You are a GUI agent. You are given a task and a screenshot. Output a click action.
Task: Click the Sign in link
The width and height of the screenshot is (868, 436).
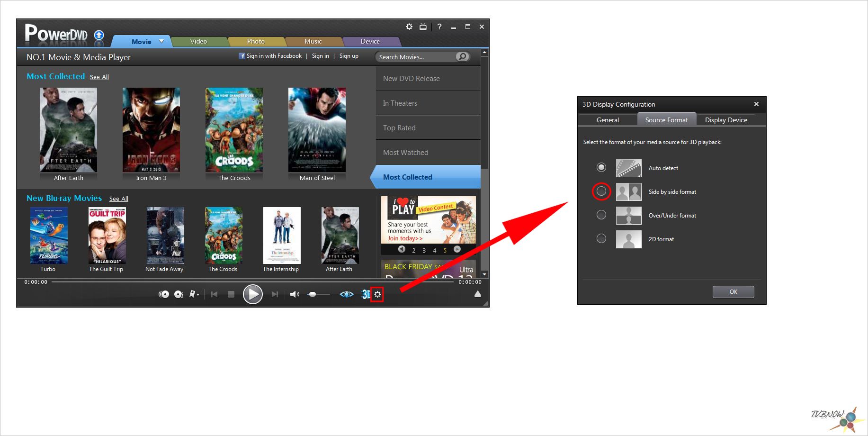point(320,56)
